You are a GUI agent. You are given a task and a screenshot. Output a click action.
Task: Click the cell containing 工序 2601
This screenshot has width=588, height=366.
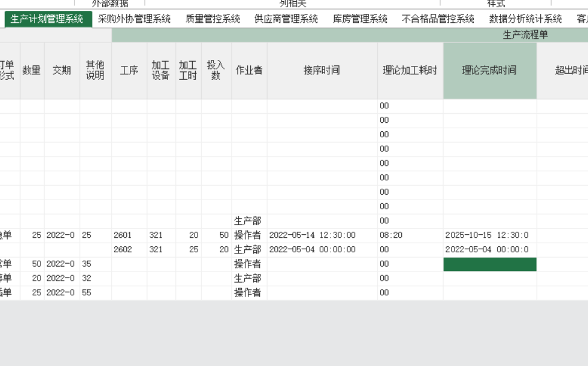129,235
